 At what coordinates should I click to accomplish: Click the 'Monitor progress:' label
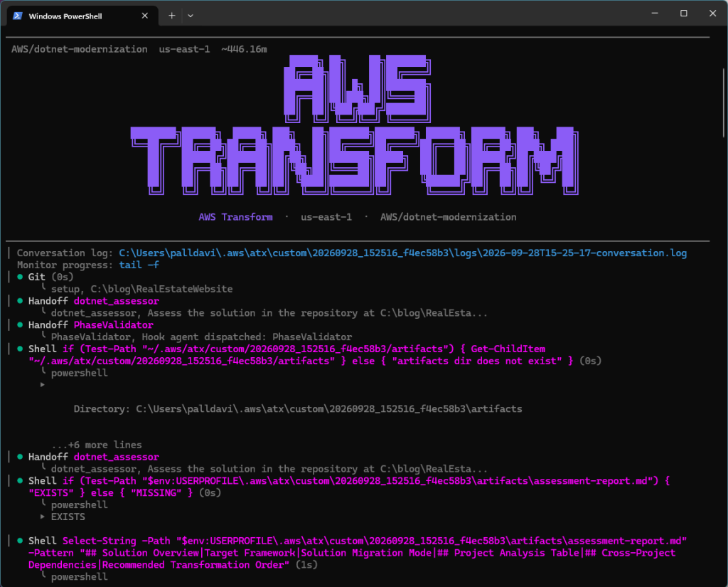pyautogui.click(x=65, y=265)
